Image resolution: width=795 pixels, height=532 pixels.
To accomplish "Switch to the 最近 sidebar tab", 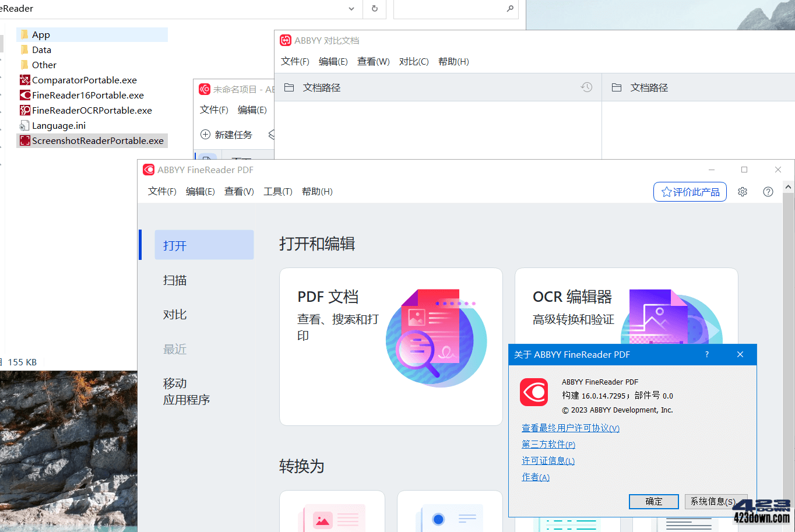I will pos(175,348).
